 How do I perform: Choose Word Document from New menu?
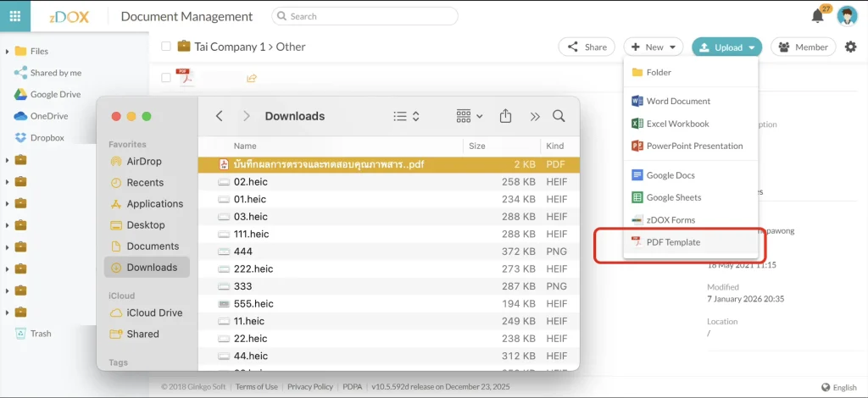[678, 101]
